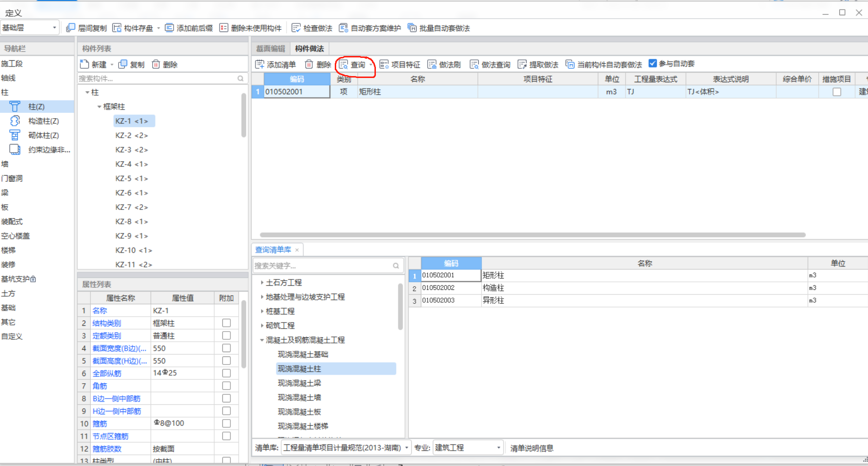Click the 层间复制 copy-between-floors icon

(71, 28)
